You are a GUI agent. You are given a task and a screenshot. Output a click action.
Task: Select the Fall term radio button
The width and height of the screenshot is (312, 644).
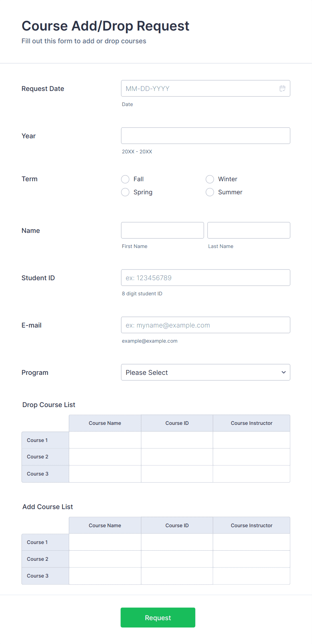(x=125, y=179)
